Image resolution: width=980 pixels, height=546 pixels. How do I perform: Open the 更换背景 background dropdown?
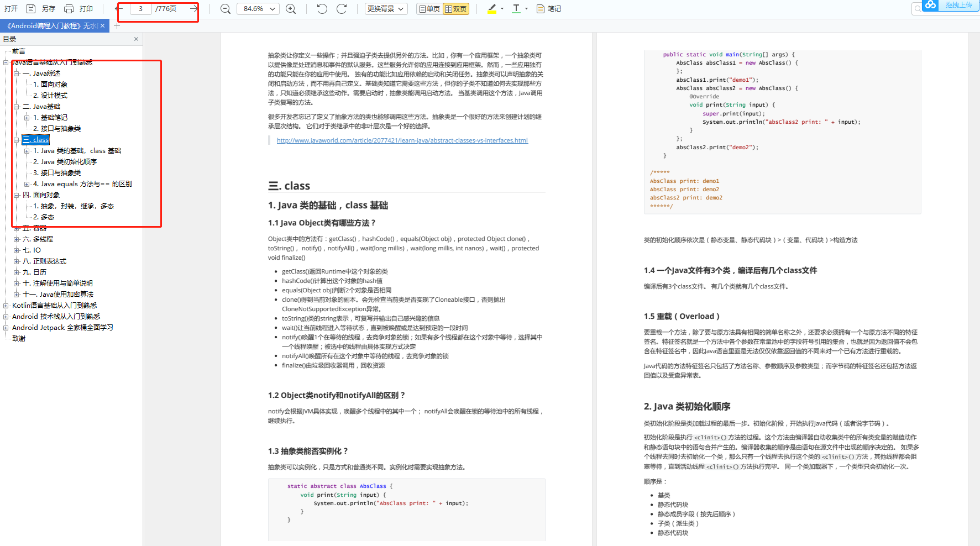(x=386, y=9)
